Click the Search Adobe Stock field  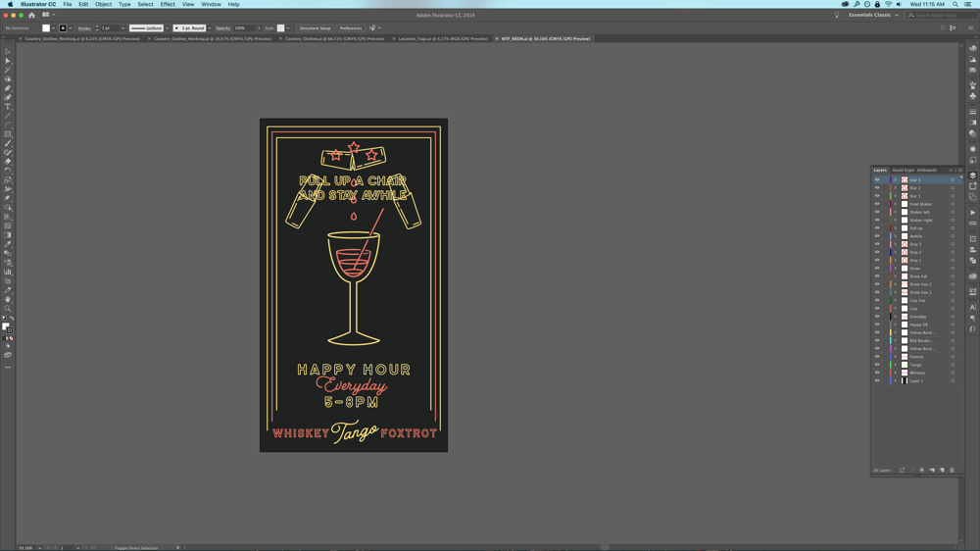(942, 15)
